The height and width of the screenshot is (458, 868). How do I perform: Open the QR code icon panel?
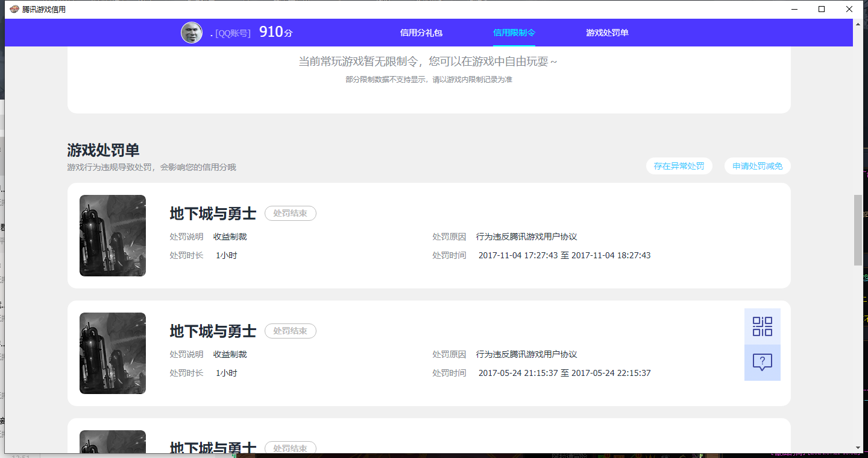[x=763, y=326]
